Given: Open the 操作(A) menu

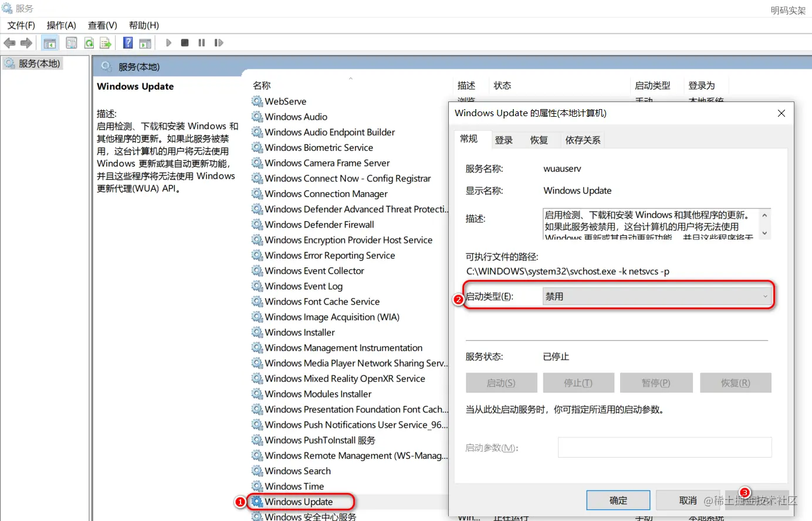Looking at the screenshot, I should 62,25.
